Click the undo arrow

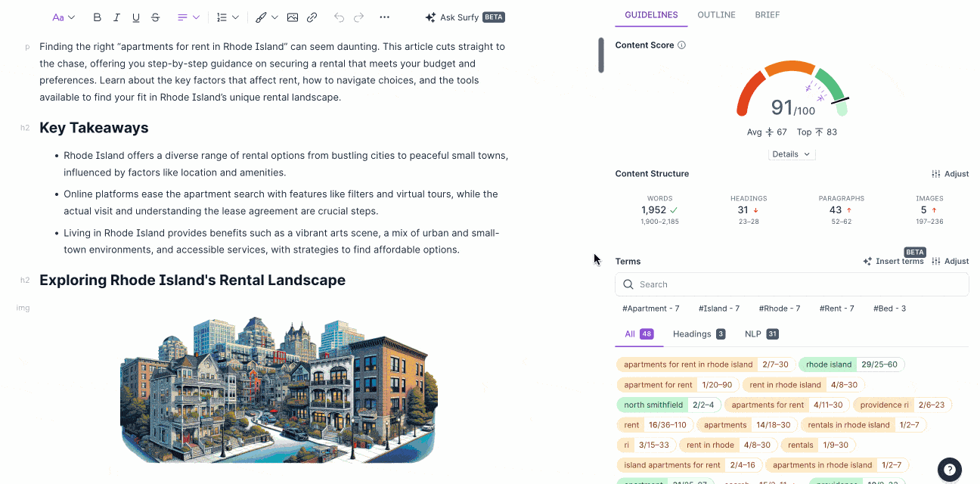(x=339, y=17)
